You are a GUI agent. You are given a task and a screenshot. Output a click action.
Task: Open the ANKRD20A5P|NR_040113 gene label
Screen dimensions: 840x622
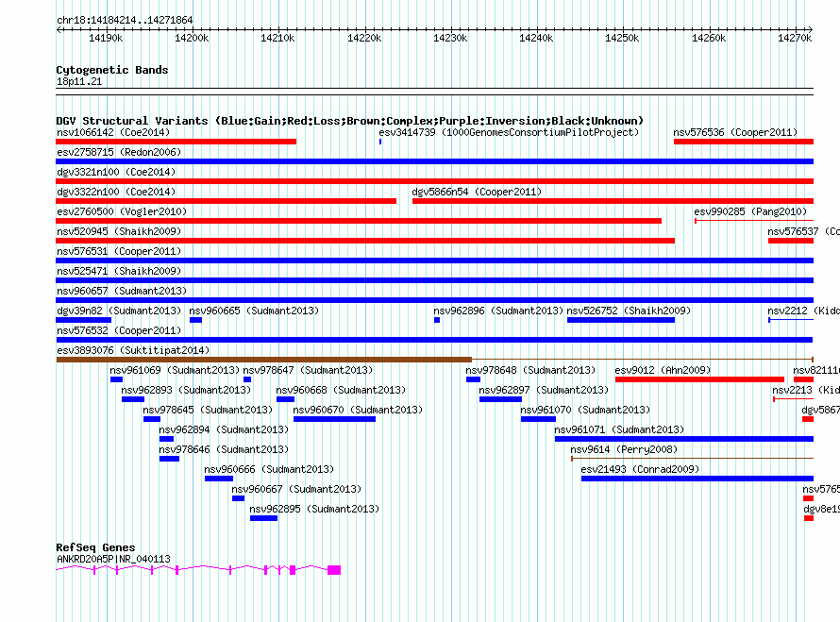[x=113, y=559]
